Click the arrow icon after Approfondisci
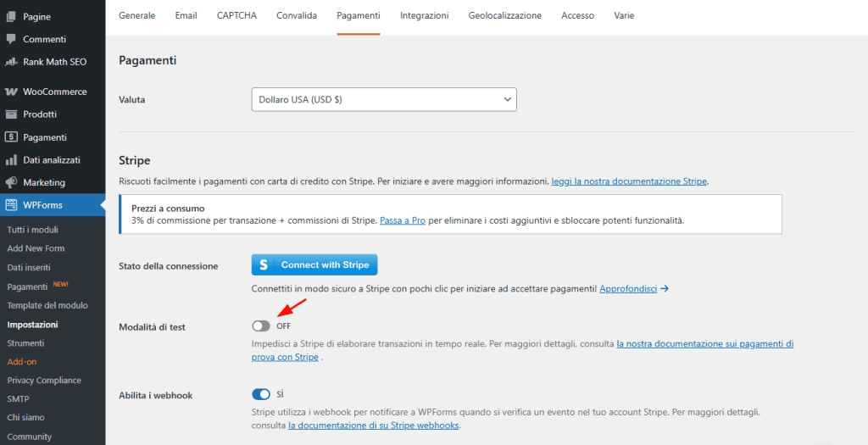868x445 pixels. 665,289
